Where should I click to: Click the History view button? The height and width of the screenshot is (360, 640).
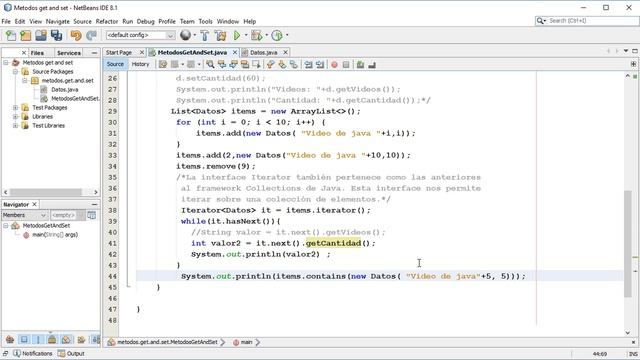click(x=140, y=64)
